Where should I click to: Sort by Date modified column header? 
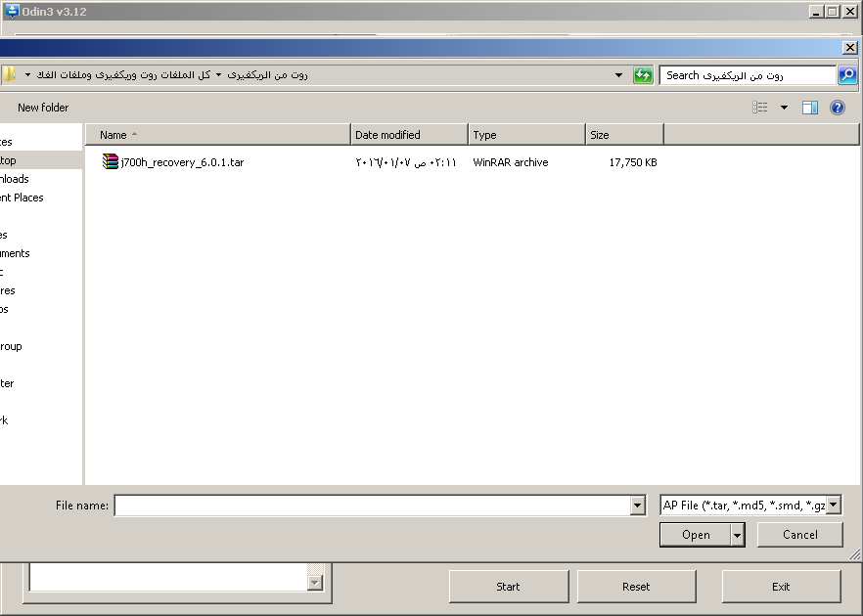coord(409,135)
